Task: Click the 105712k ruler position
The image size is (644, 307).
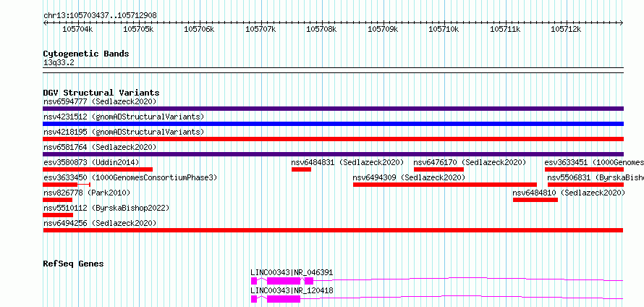Action: click(567, 29)
